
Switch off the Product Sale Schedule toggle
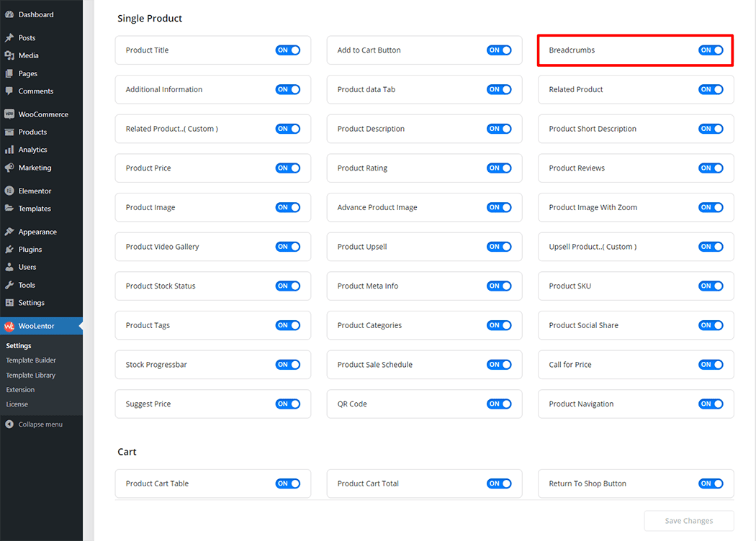pyautogui.click(x=499, y=365)
